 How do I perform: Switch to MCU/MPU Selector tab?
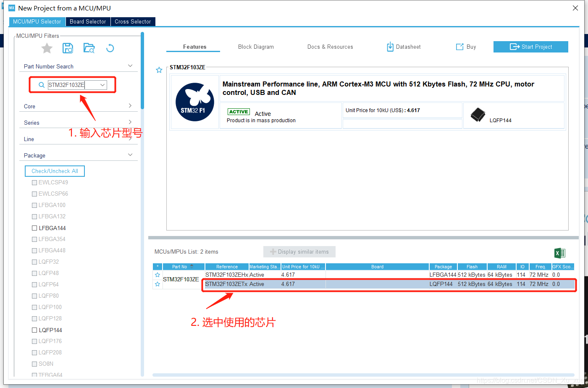(37, 21)
